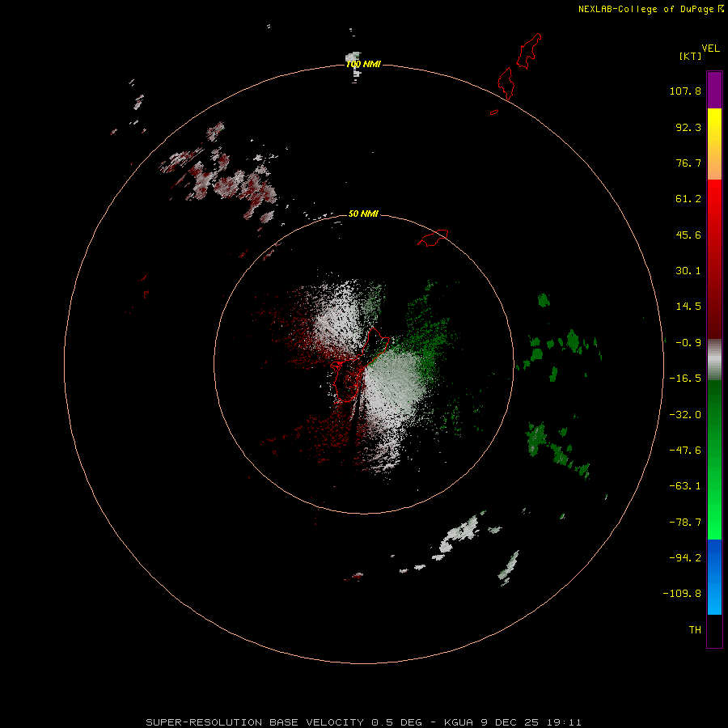Click the 92.3 velocity scale value
The width and height of the screenshot is (728, 728).
point(688,127)
